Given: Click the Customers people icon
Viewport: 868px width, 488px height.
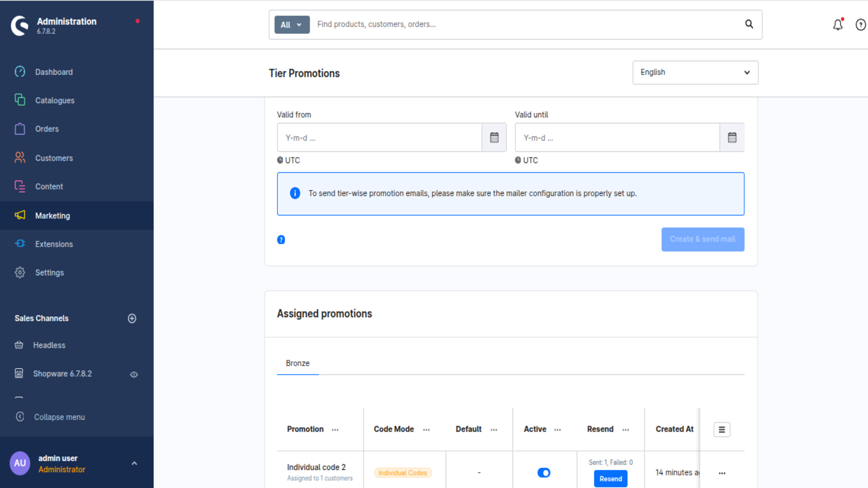Looking at the screenshot, I should click(20, 157).
